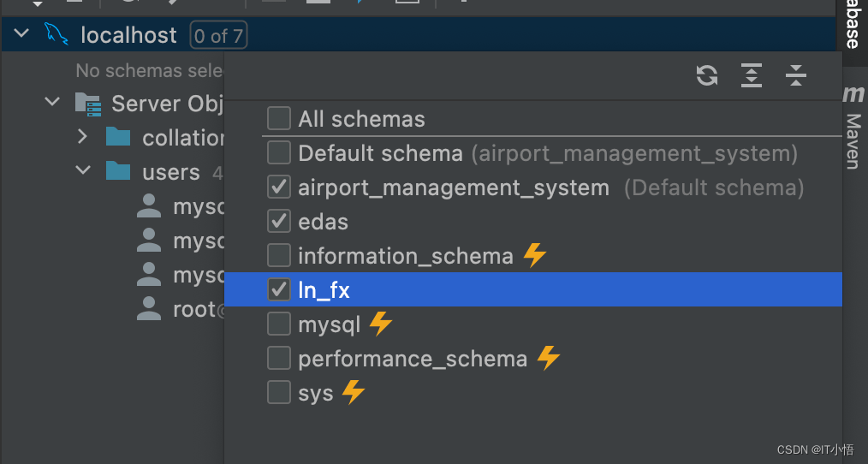
Task: Open the Database tool window tab
Action: (x=853, y=25)
